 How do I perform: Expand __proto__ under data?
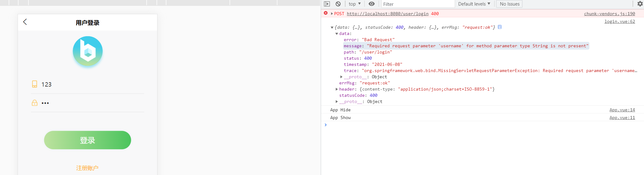[x=341, y=77]
